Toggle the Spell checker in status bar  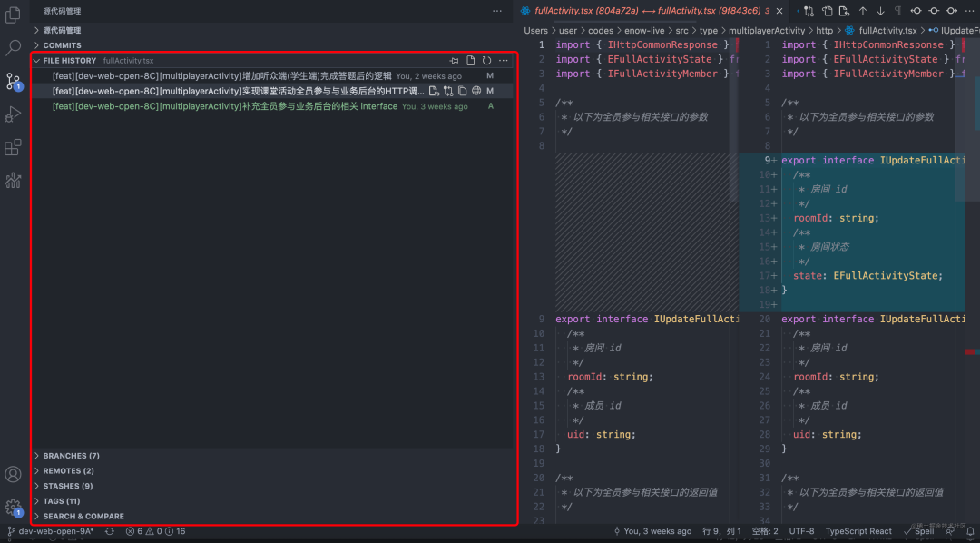pos(918,531)
